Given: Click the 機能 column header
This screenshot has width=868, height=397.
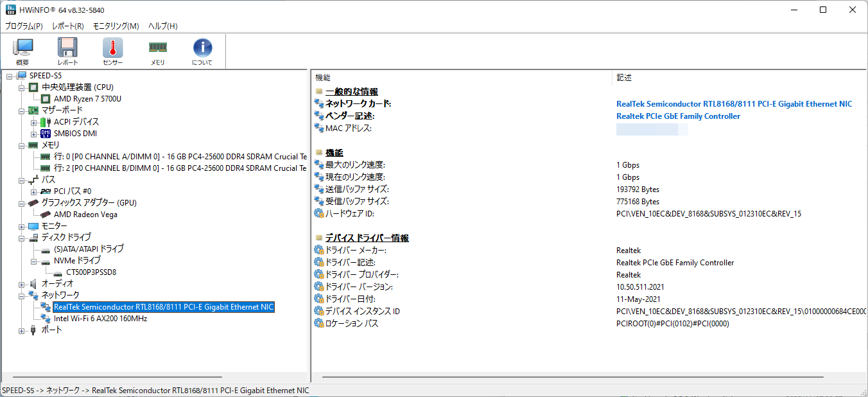Looking at the screenshot, I should click(x=323, y=78).
